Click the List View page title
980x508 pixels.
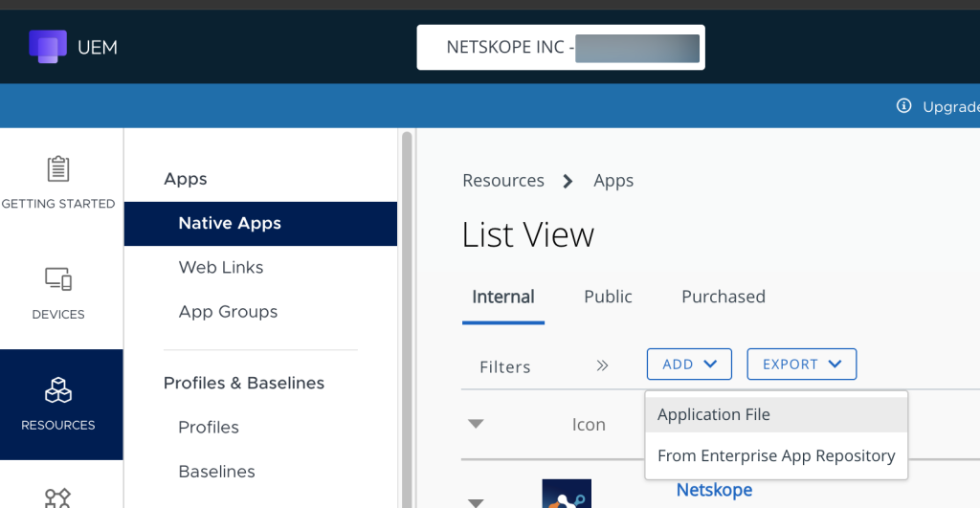pyautogui.click(x=528, y=235)
